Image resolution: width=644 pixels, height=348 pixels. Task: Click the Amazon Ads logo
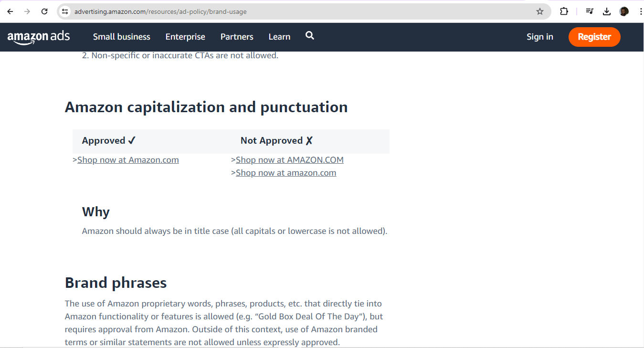[38, 37]
